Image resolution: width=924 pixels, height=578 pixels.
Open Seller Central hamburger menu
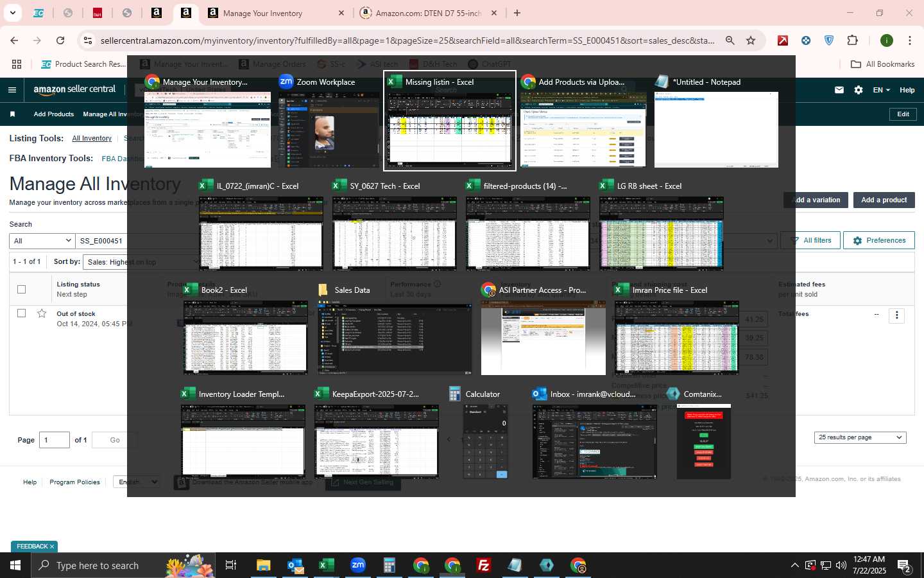(x=12, y=90)
